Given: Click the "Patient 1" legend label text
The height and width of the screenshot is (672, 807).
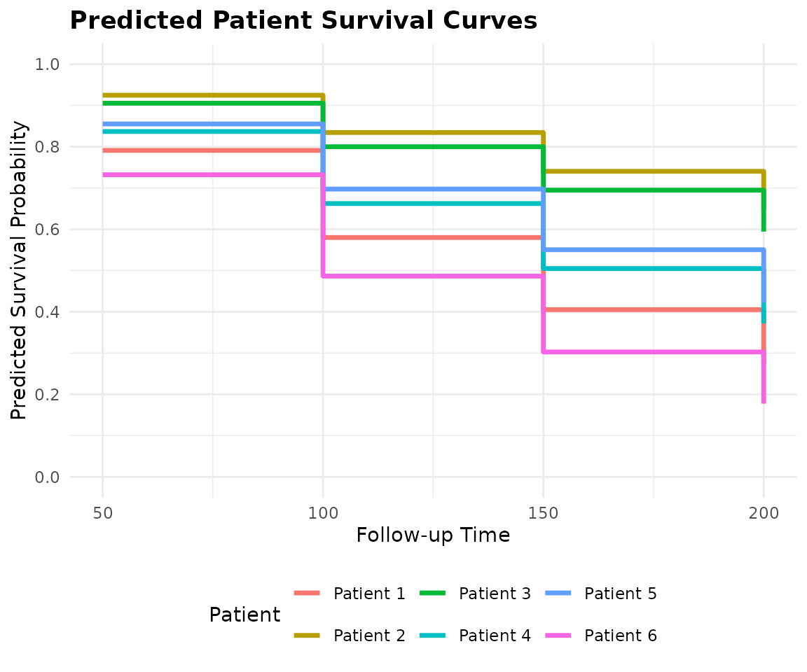Looking at the screenshot, I should [369, 594].
